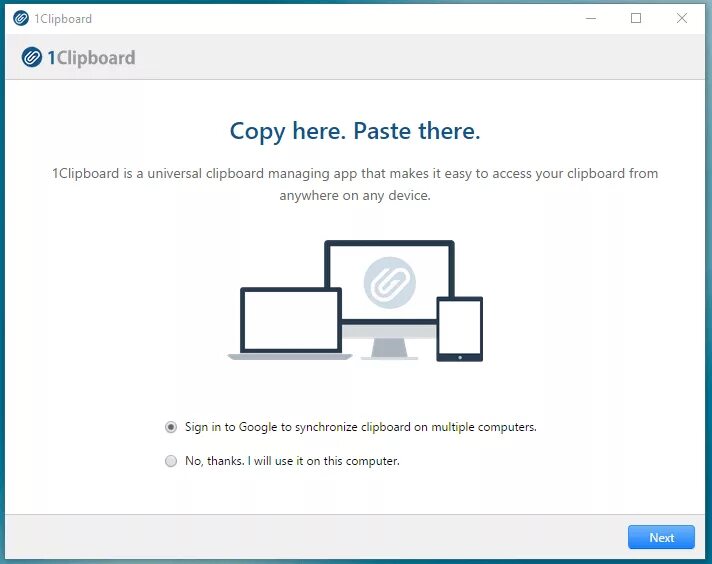Click the 1Clipboard title bar app icon

pyautogui.click(x=21, y=19)
